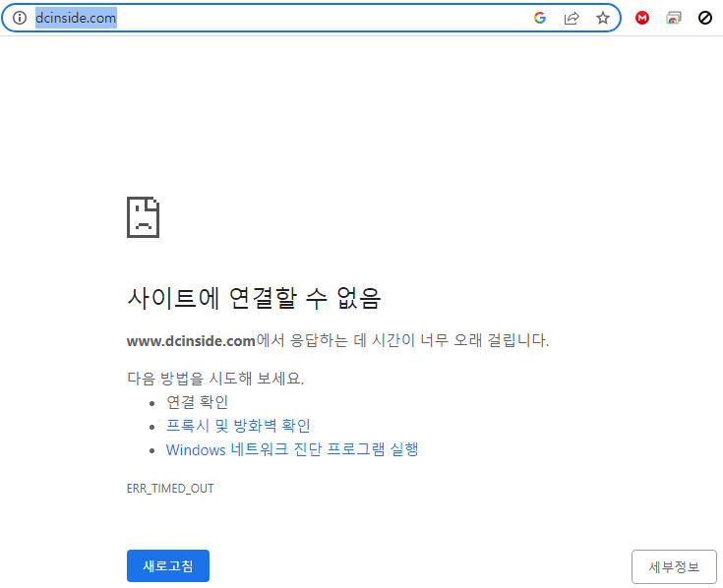Click the share page icon
This screenshot has width=723, height=588.
572,18
